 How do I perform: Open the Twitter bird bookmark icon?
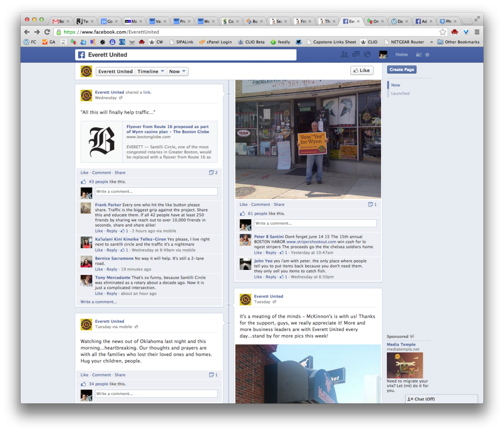[299, 42]
